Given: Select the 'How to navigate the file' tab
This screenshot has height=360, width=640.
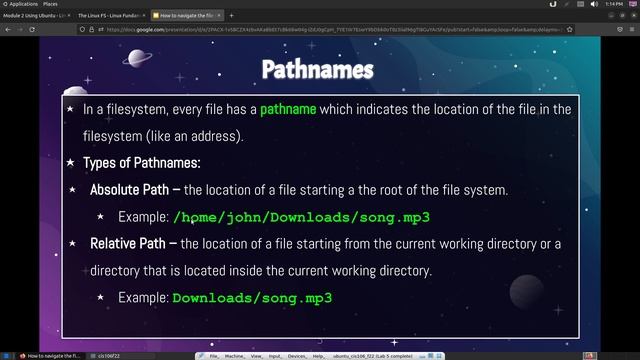Looking at the screenshot, I should (x=187, y=16).
